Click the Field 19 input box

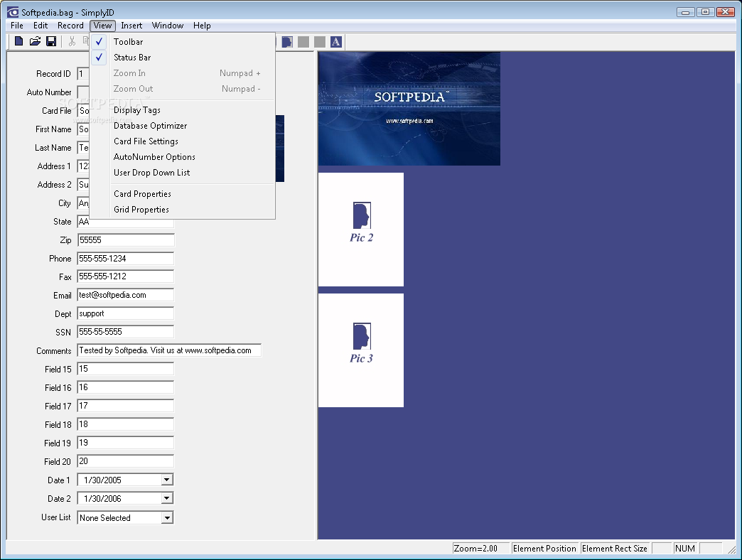pyautogui.click(x=125, y=443)
